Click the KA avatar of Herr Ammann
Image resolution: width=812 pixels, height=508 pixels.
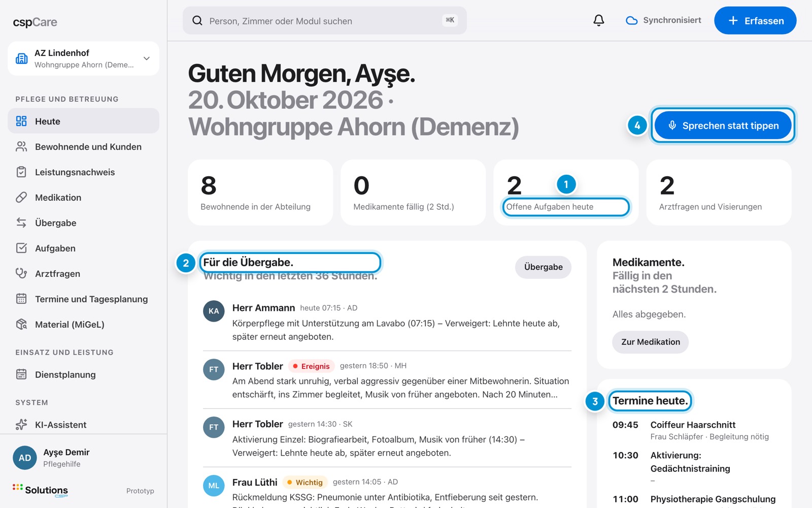click(214, 311)
